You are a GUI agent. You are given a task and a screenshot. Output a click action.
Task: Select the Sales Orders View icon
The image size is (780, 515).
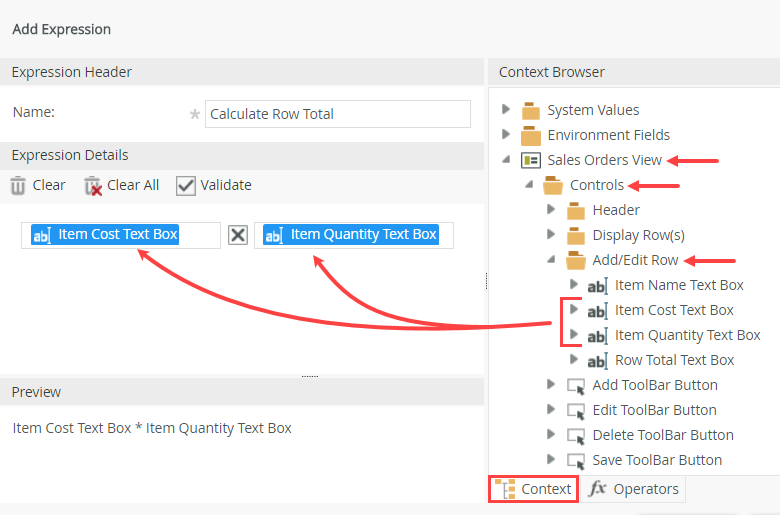coord(531,160)
